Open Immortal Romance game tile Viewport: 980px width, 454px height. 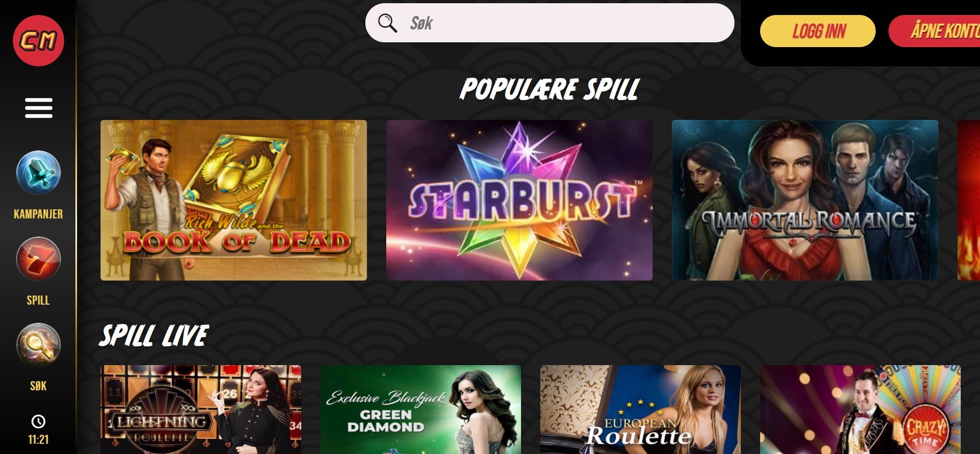click(x=805, y=200)
